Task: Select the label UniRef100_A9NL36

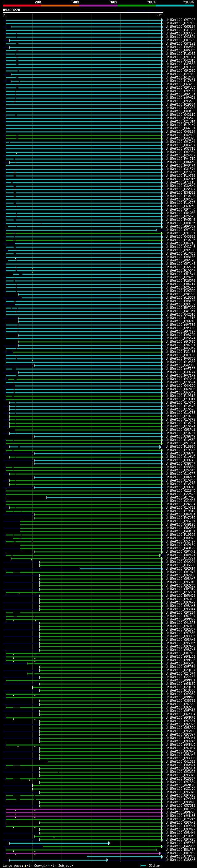Action: click(x=180, y=816)
